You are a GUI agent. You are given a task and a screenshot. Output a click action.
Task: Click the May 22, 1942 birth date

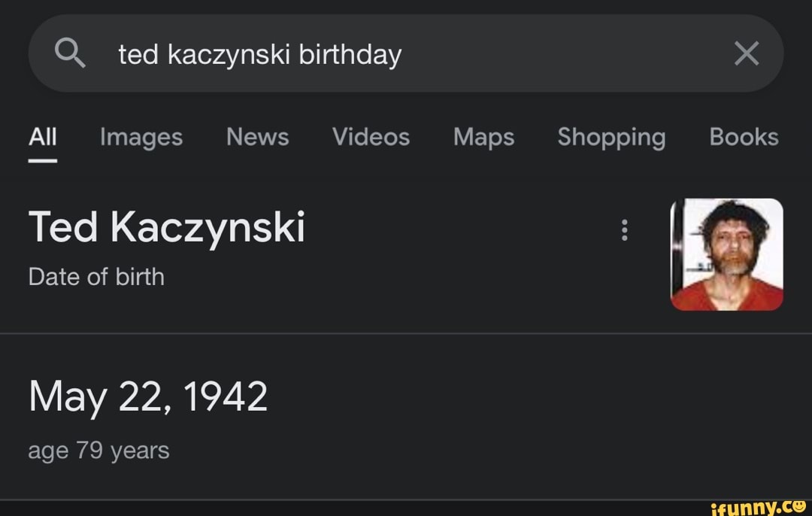[148, 395]
